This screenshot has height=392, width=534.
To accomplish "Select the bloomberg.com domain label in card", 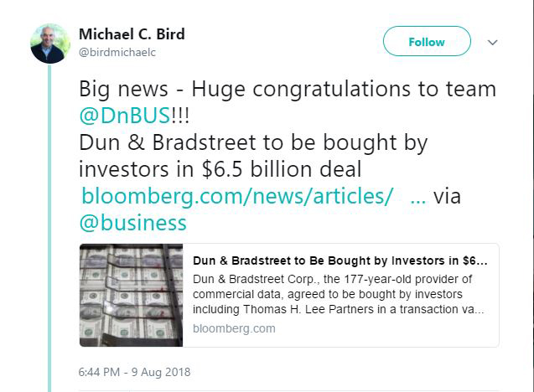I will point(234,328).
